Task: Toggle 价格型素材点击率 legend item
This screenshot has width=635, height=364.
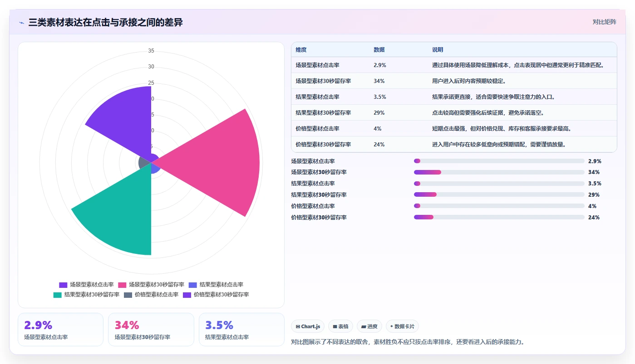Action: tap(151, 295)
